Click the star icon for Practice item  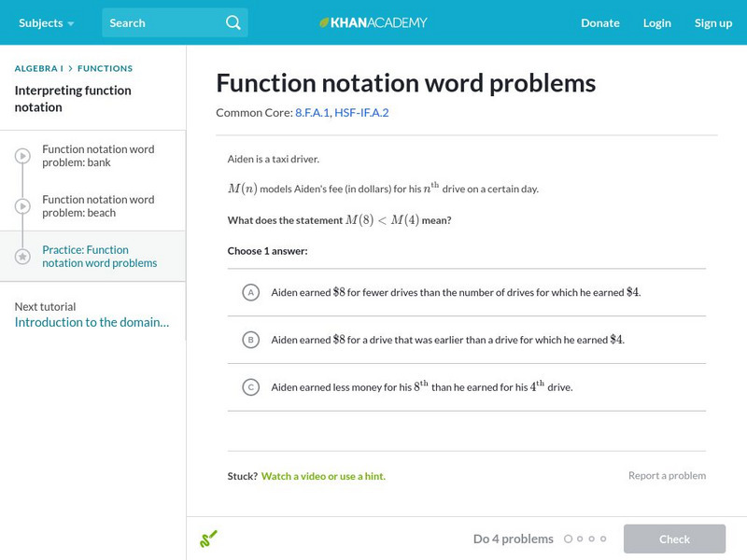(x=22, y=257)
